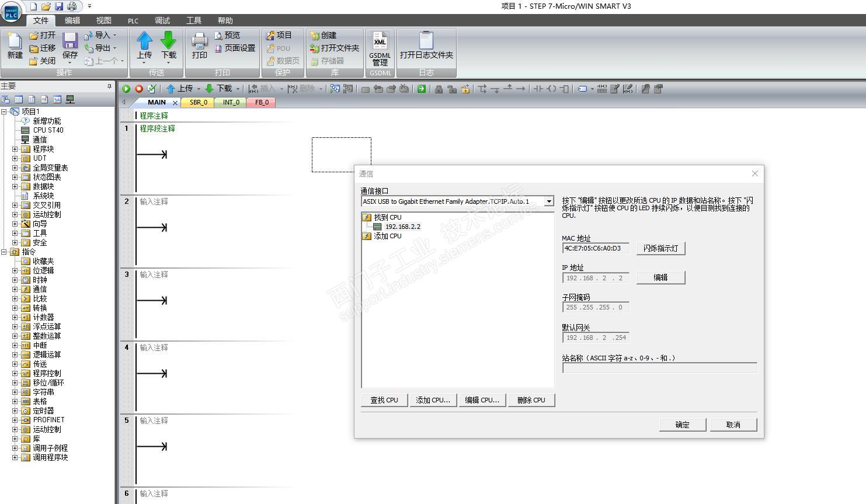
Task: Click the pin icon on the 主要 panel header
Action: (x=109, y=86)
